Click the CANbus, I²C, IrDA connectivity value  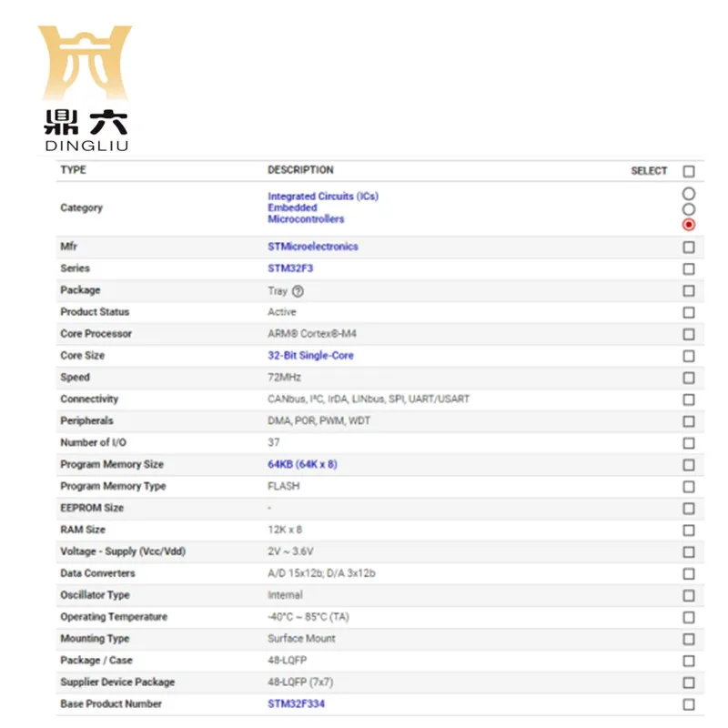[x=369, y=399]
